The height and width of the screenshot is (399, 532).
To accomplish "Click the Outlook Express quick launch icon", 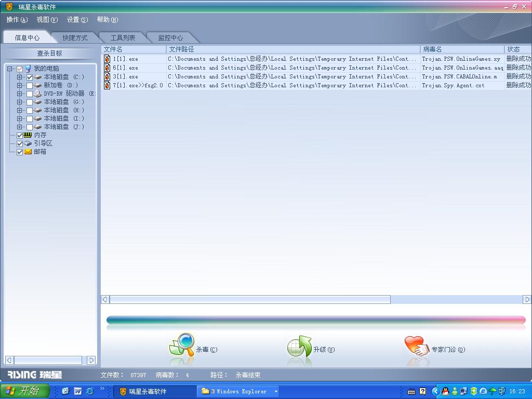I will coord(65,391).
